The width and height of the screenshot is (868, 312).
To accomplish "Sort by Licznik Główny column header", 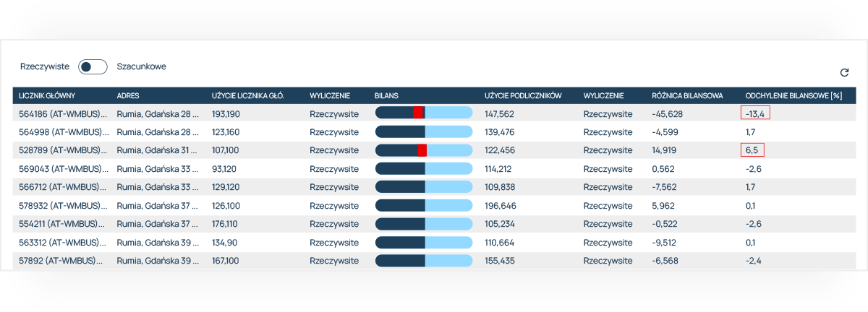I will (x=47, y=95).
